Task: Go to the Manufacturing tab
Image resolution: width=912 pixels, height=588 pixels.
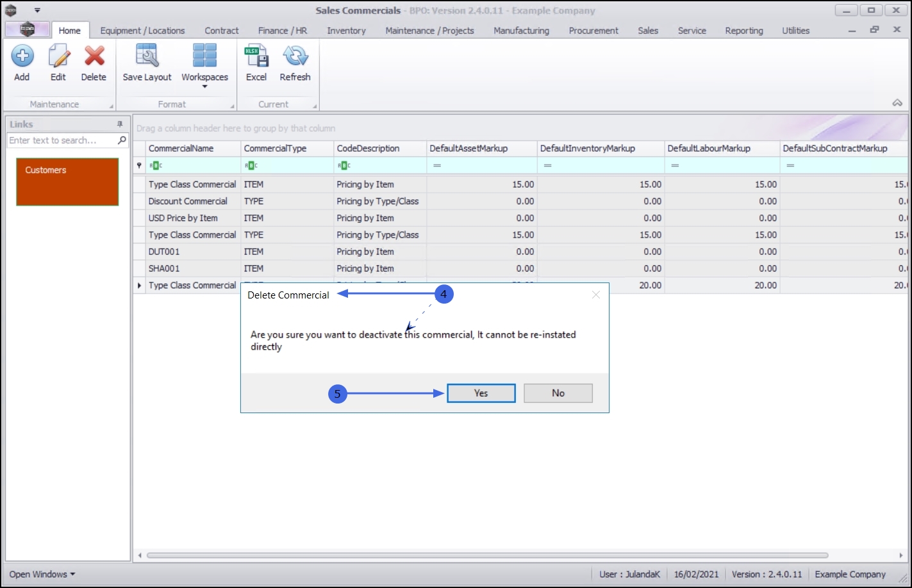Action: click(521, 30)
